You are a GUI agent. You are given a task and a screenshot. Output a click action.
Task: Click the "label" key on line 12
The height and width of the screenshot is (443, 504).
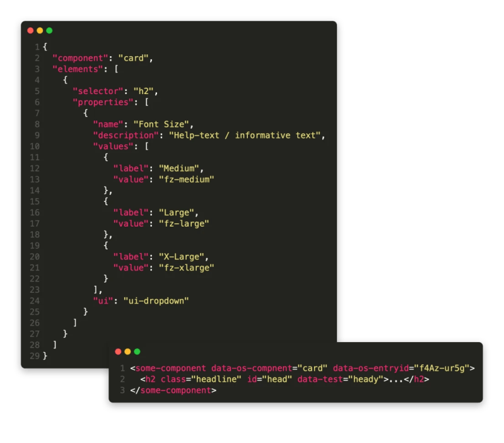point(131,168)
